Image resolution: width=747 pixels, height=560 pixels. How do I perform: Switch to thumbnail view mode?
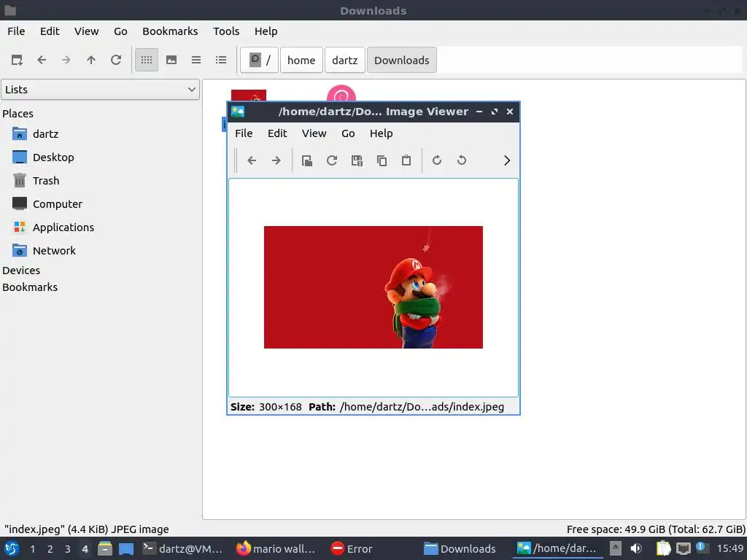(x=171, y=60)
